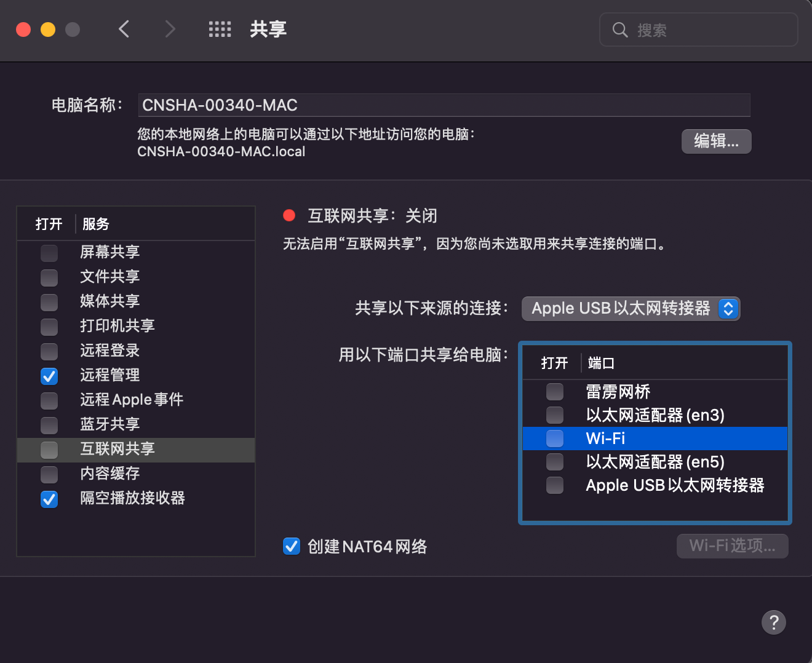812x663 pixels.
Task: Select 屏幕共享 service row
Action: click(136, 252)
